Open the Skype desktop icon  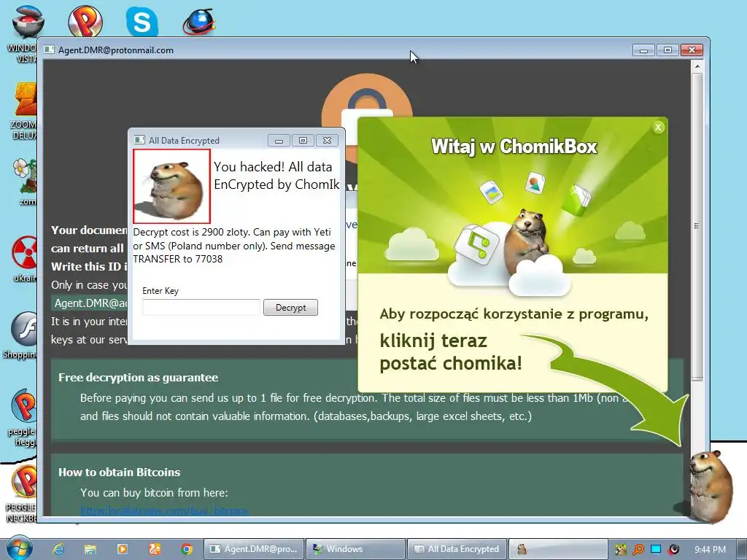(x=142, y=21)
